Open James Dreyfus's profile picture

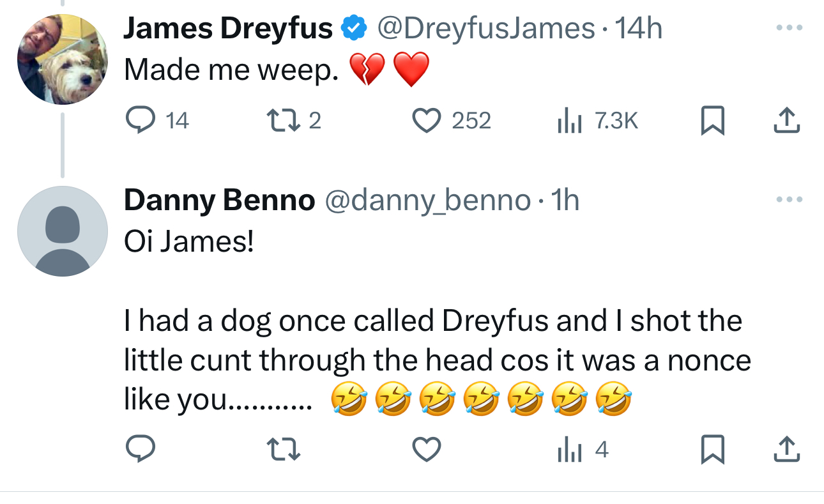62,59
